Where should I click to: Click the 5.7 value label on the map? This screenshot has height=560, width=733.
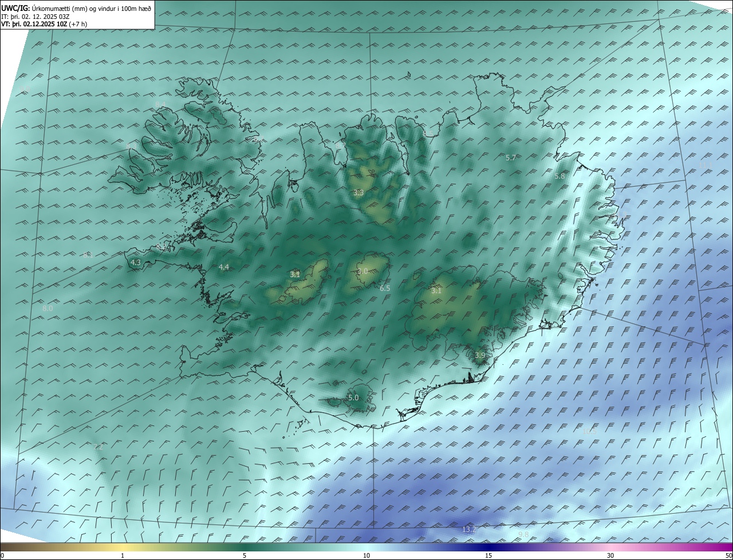[511, 157]
